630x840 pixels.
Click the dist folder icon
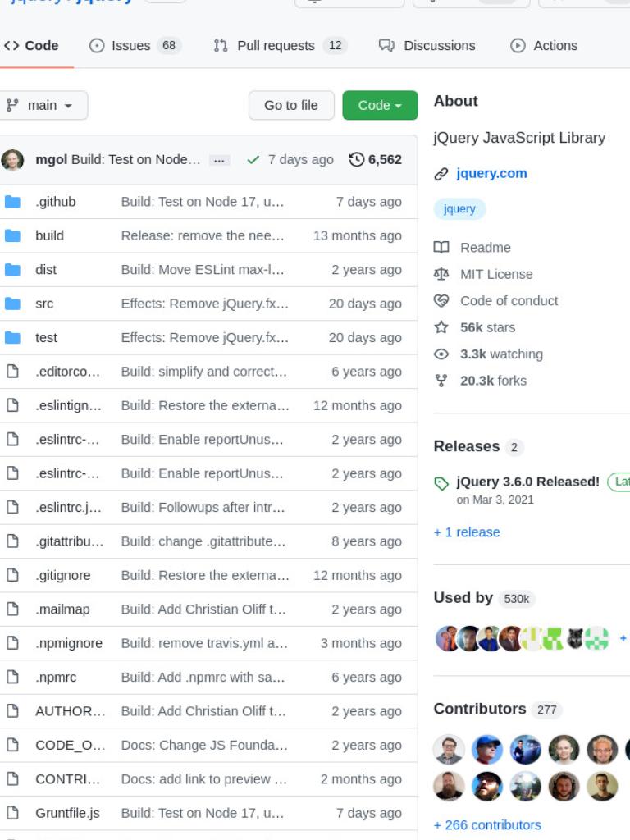pyautogui.click(x=12, y=269)
